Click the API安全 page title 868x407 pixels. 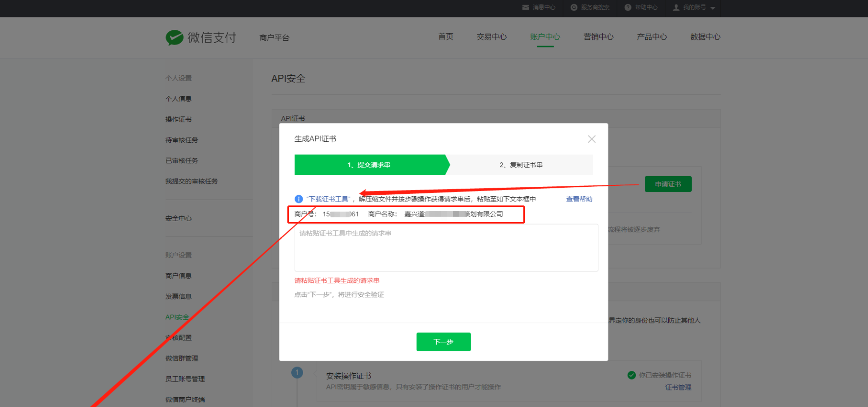click(x=288, y=79)
